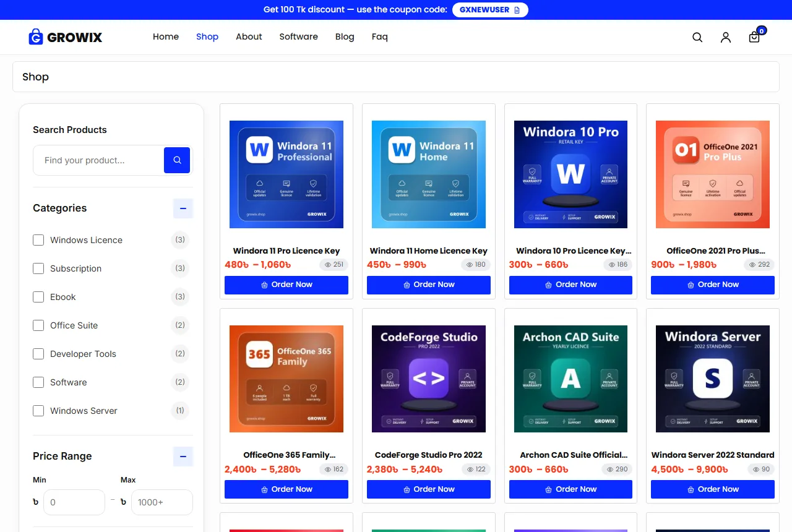Click the GROWIX logo
This screenshot has width=792, height=532.
(x=65, y=37)
